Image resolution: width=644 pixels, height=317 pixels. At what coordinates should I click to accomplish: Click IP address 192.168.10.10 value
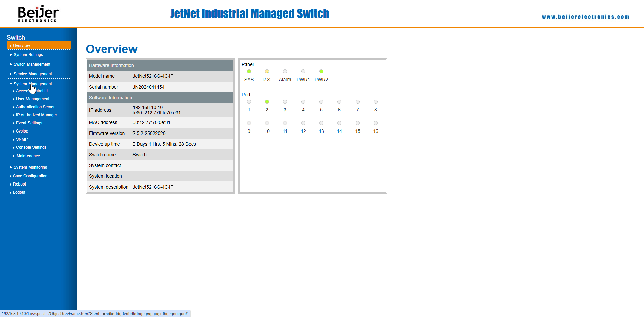(148, 107)
